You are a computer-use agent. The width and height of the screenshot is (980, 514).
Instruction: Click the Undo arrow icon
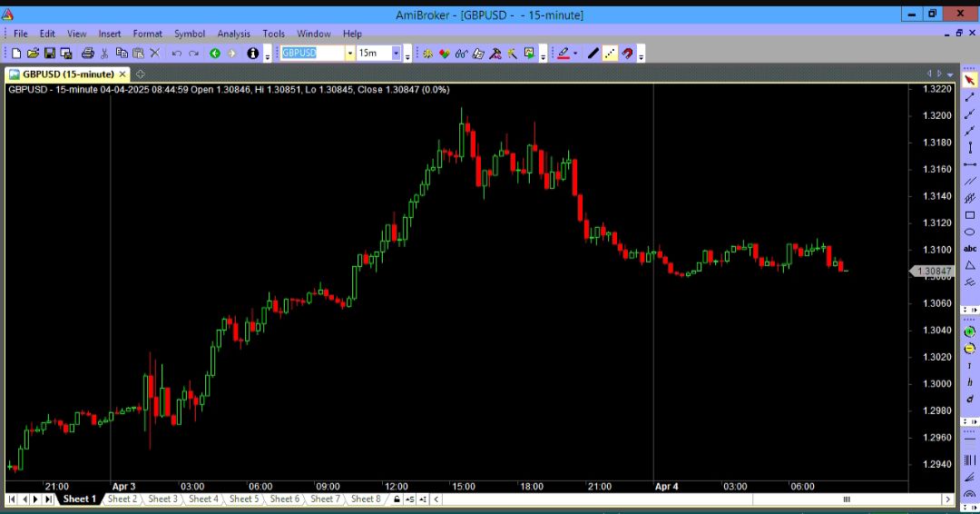coord(177,54)
